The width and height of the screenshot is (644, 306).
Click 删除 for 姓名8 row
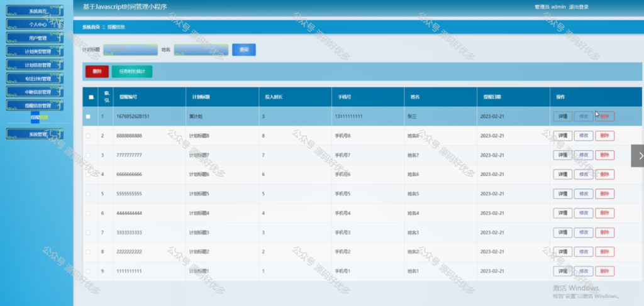(x=604, y=136)
